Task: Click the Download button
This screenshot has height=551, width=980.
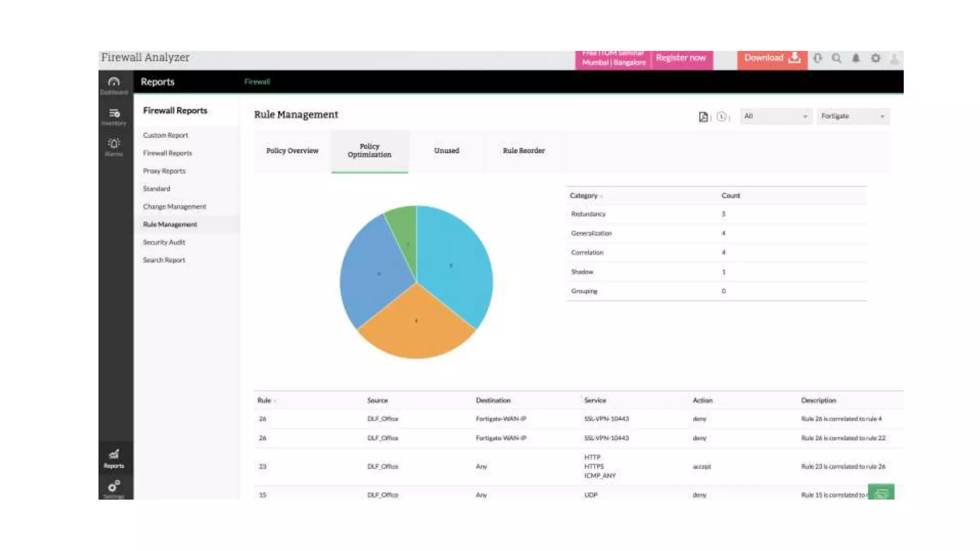Action: coord(771,58)
